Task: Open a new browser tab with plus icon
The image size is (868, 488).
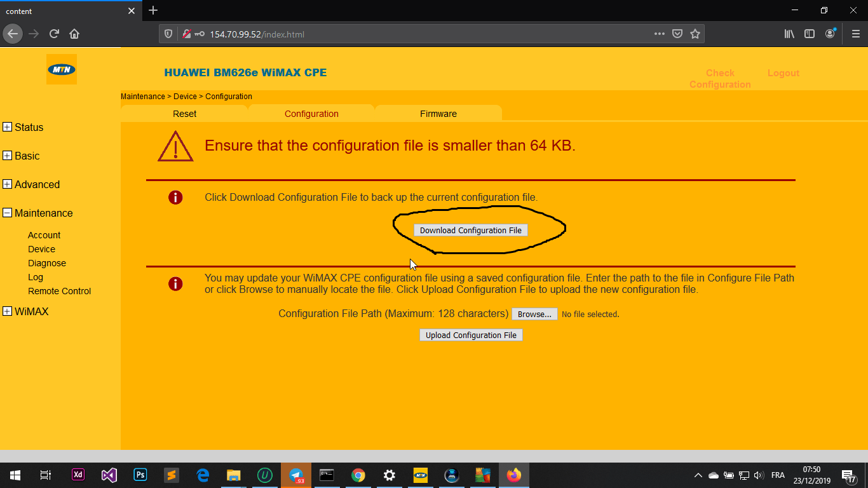Action: tap(153, 10)
